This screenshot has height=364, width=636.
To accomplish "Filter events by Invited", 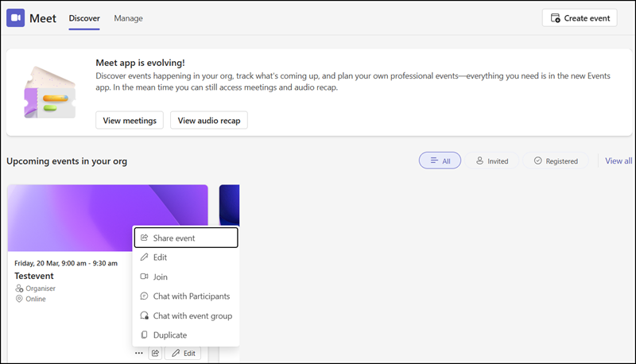I will [x=491, y=161].
